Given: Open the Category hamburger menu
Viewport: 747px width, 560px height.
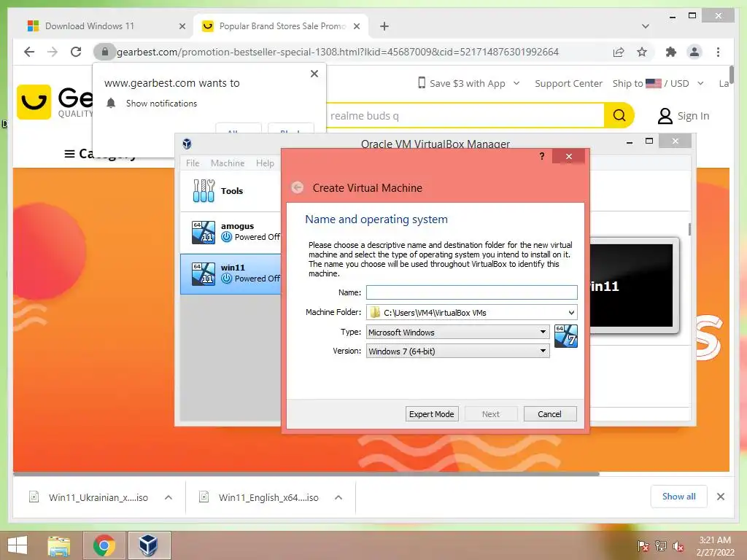Looking at the screenshot, I should pos(69,153).
